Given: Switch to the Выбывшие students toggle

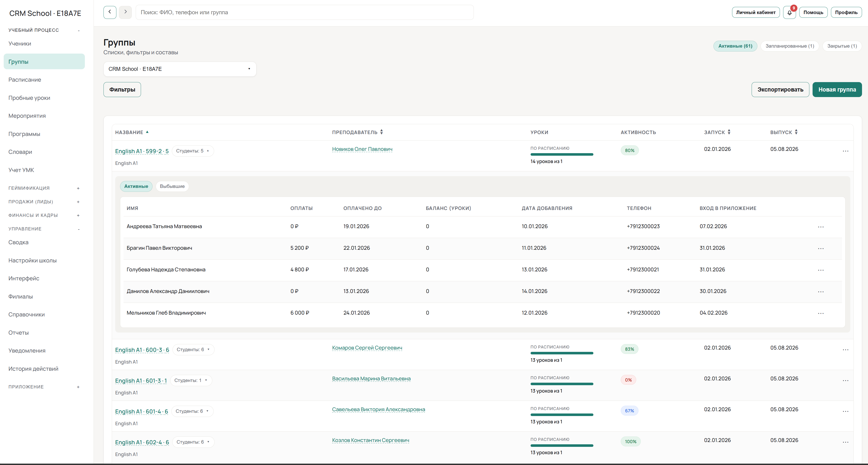Looking at the screenshot, I should click(172, 186).
